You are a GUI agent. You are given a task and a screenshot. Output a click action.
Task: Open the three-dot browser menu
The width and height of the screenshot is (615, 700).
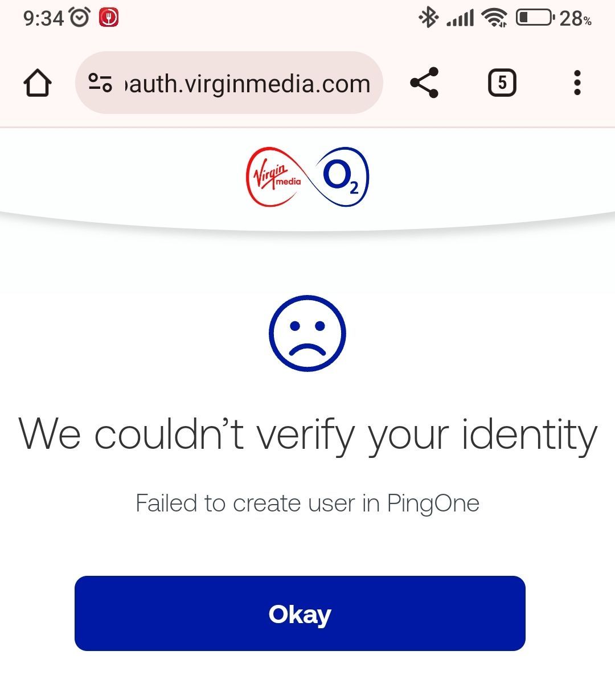pyautogui.click(x=577, y=83)
